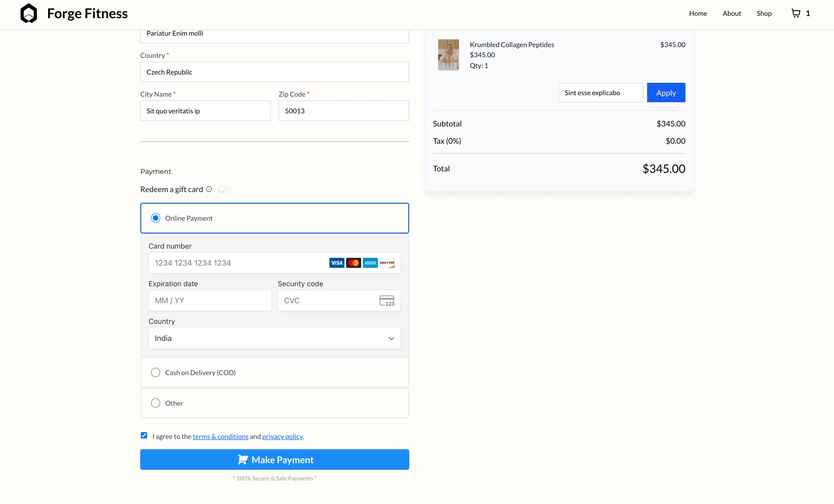Click the Forge Fitness hexagon logo
Image resolution: width=834 pixels, height=504 pixels.
[29, 14]
